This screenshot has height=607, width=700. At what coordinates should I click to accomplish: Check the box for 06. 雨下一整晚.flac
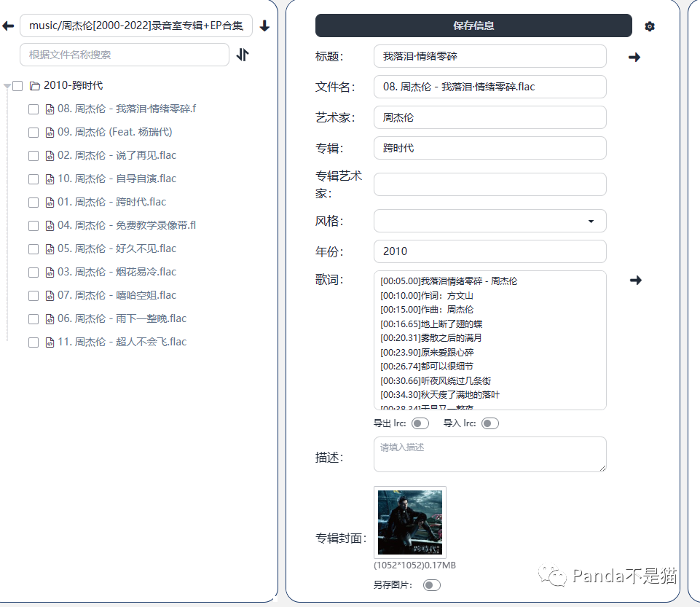point(34,319)
